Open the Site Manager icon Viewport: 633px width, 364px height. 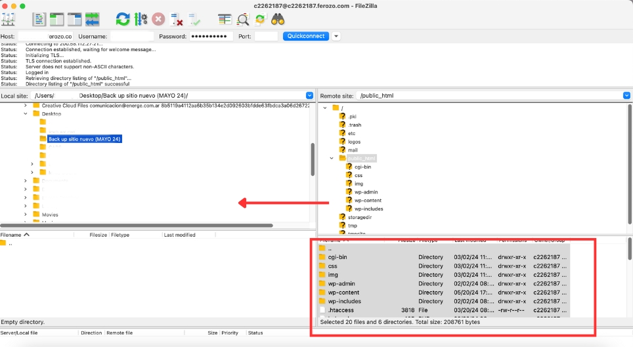[9, 19]
